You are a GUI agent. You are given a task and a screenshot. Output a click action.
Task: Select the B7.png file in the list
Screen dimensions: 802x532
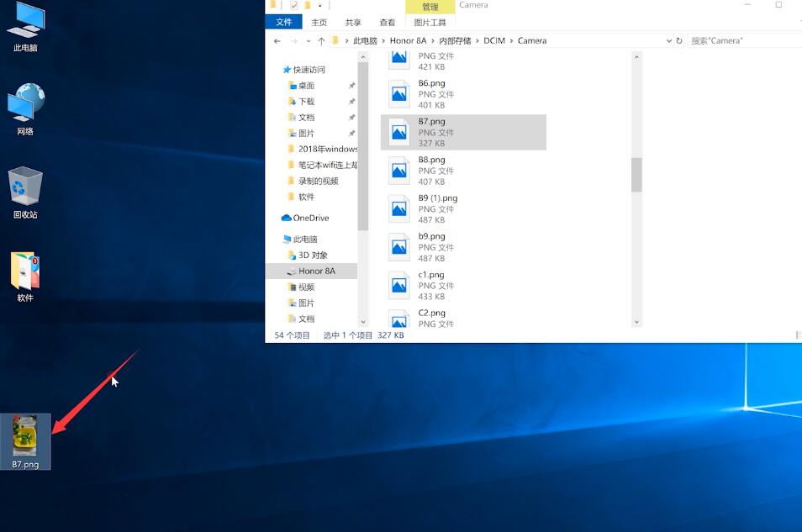pyautogui.click(x=463, y=133)
